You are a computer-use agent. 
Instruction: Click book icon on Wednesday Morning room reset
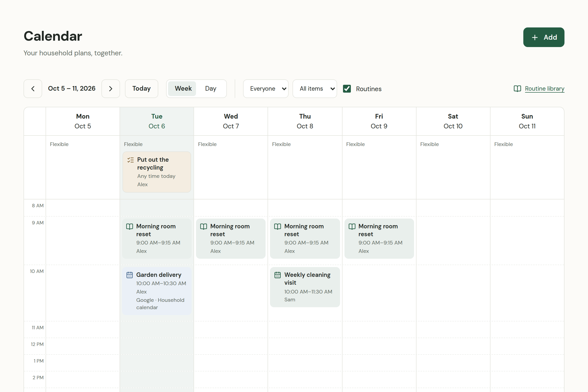point(204,226)
